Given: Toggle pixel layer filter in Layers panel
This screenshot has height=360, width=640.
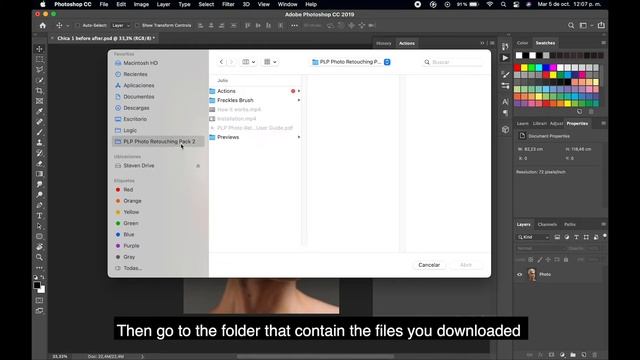Looking at the screenshot, I should [x=557, y=237].
